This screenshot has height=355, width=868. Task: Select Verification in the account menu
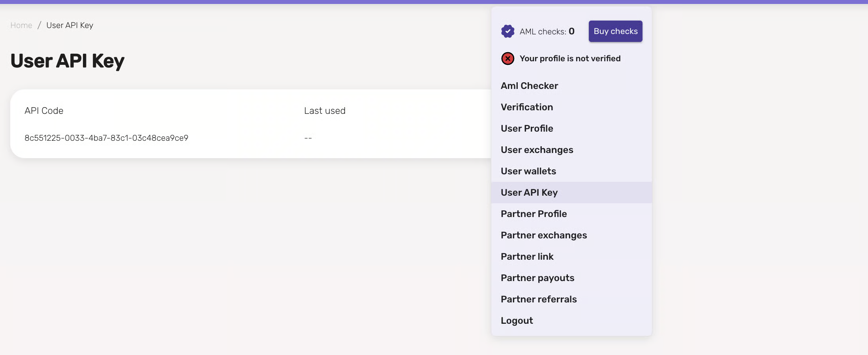click(x=527, y=107)
